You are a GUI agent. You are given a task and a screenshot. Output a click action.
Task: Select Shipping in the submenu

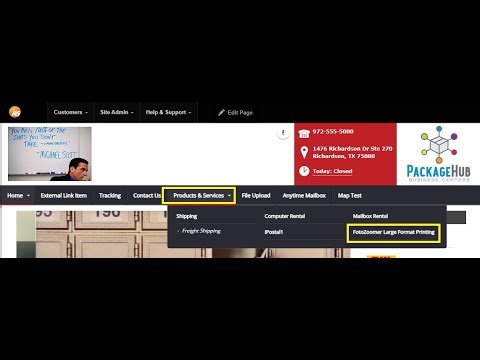click(x=187, y=216)
